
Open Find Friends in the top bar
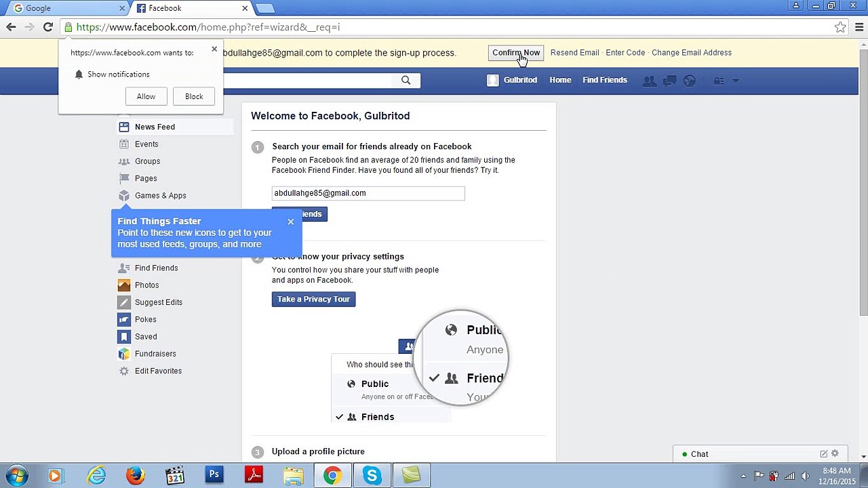click(604, 80)
